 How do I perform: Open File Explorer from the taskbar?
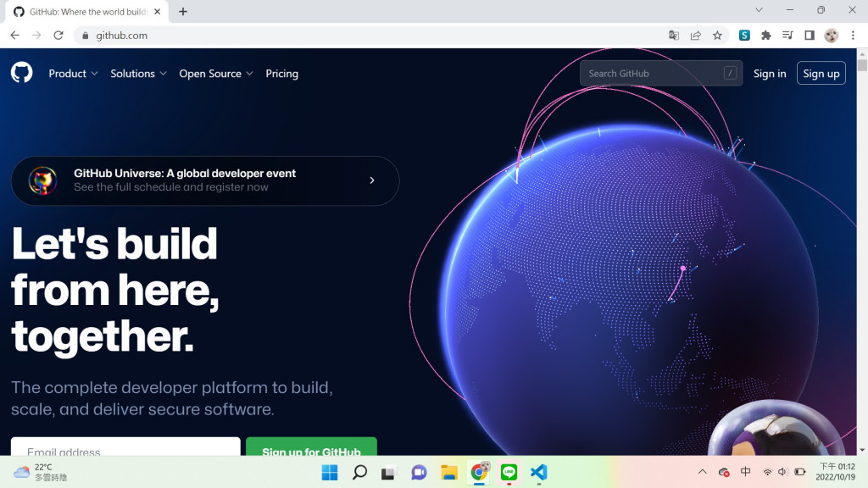point(449,473)
